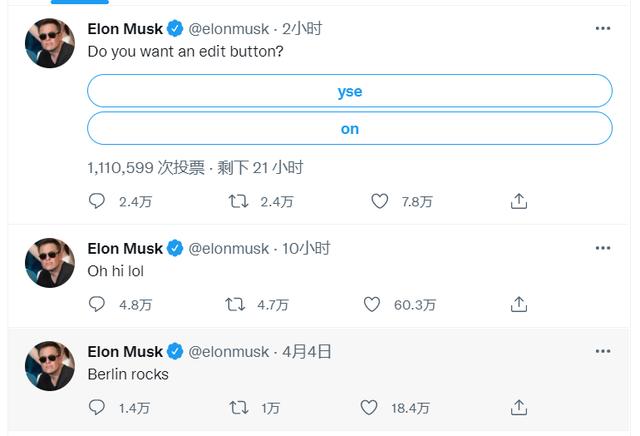Like the edit button poll tweet
The image size is (640, 436).
(379, 201)
